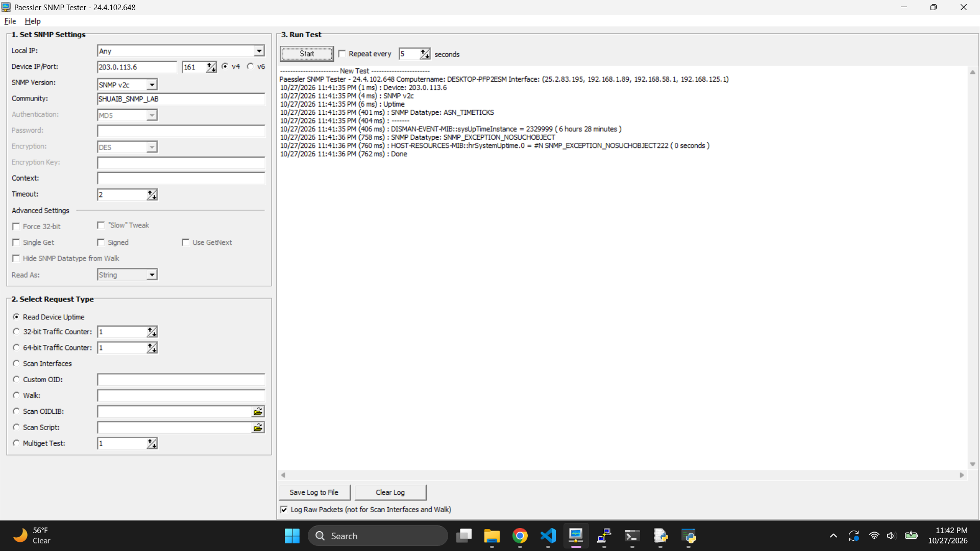This screenshot has height=551, width=980.
Task: Click the Paessler SNMP Tester taskbar icon
Action: coord(576,536)
